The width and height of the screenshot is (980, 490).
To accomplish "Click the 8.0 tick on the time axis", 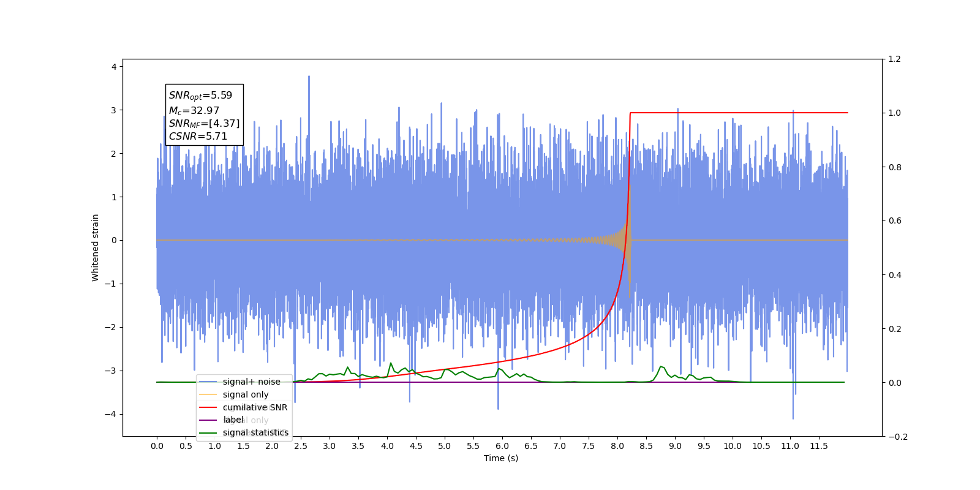I will point(617,446).
